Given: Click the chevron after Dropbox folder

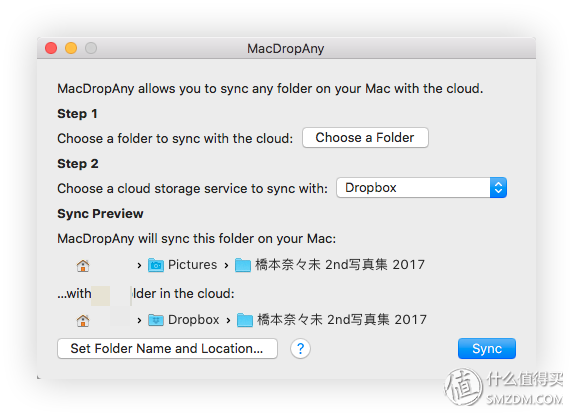Looking at the screenshot, I should tap(228, 321).
